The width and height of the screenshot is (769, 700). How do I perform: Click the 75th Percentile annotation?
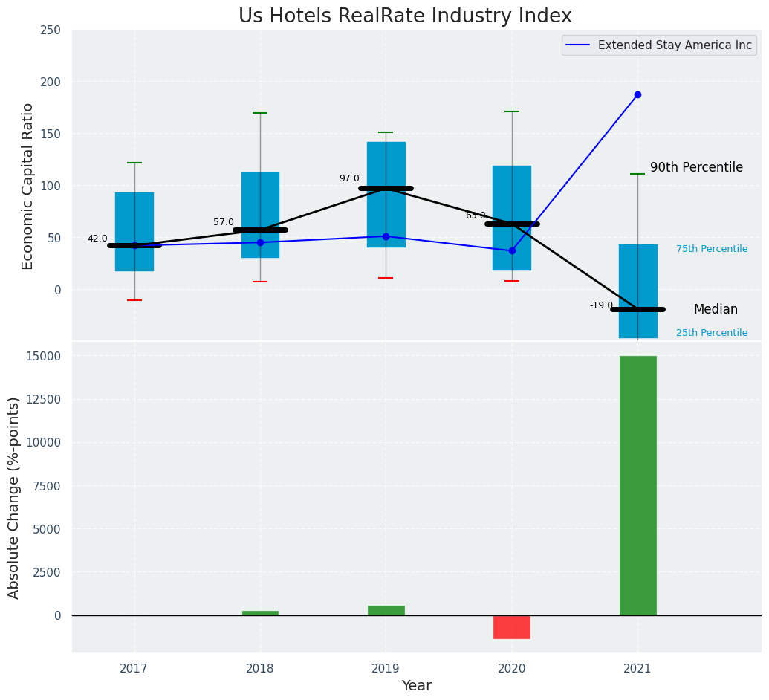pos(712,249)
